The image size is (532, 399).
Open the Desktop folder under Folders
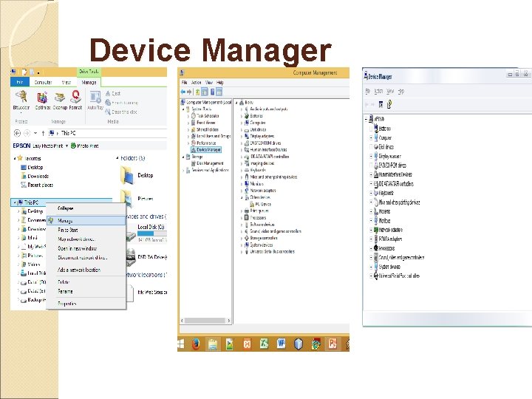click(x=128, y=175)
